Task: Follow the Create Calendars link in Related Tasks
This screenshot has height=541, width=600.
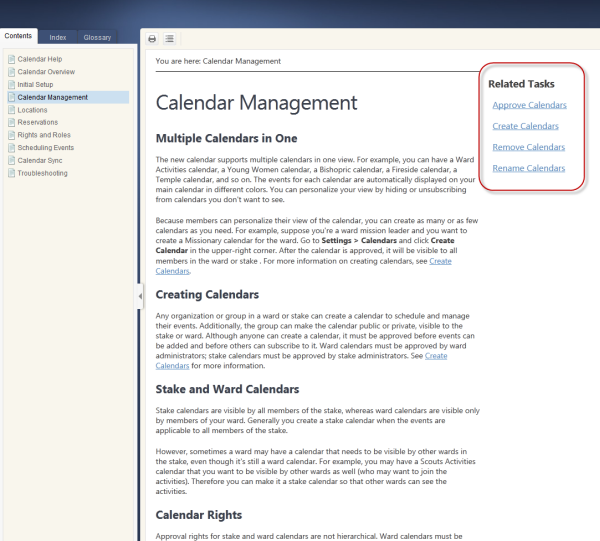Action: tap(525, 126)
